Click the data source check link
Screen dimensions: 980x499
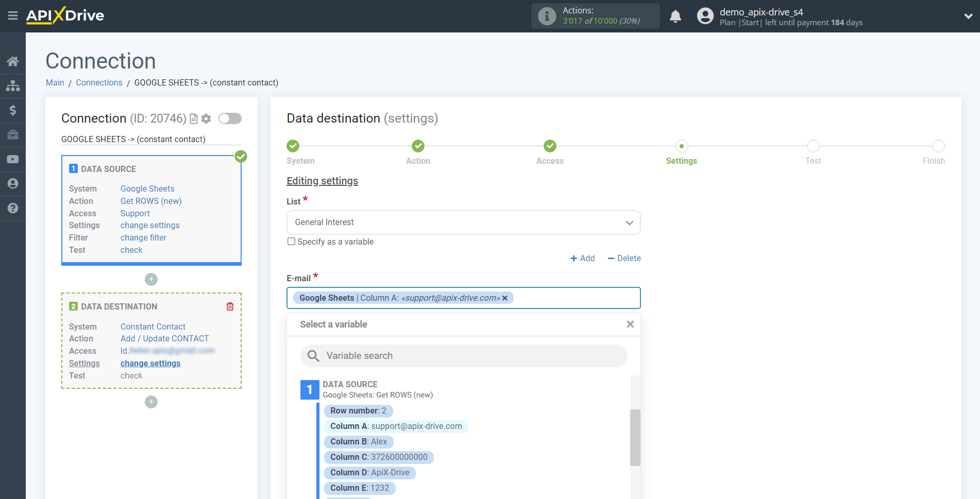pyautogui.click(x=131, y=250)
